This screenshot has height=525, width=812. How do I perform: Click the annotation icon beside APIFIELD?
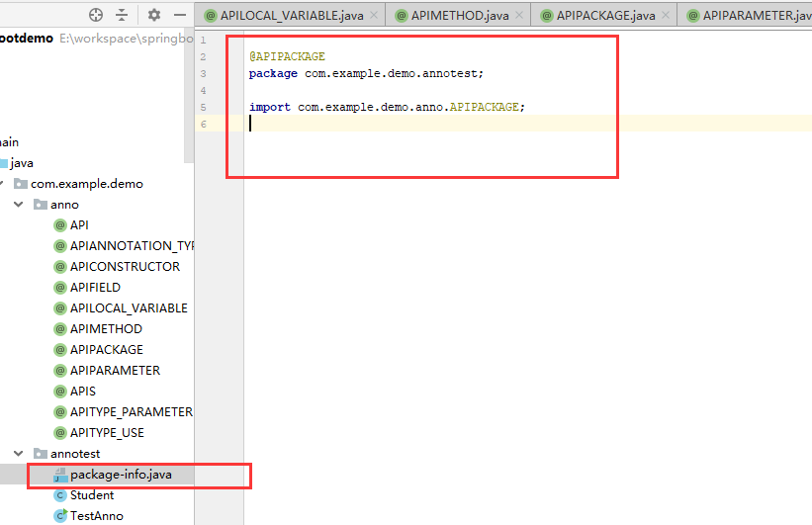(x=60, y=288)
